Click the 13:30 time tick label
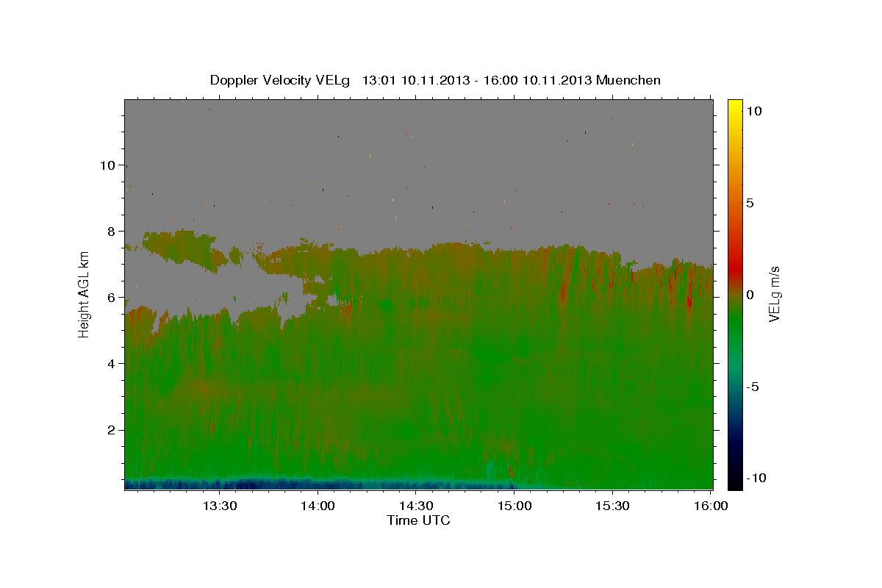The image size is (882, 588). 220,506
